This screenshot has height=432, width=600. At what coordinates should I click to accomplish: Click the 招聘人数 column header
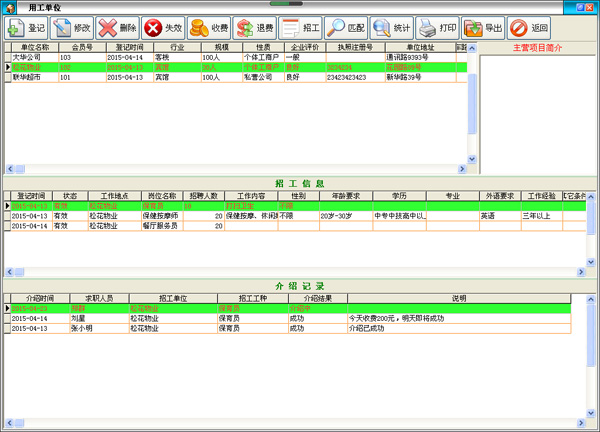[204, 196]
